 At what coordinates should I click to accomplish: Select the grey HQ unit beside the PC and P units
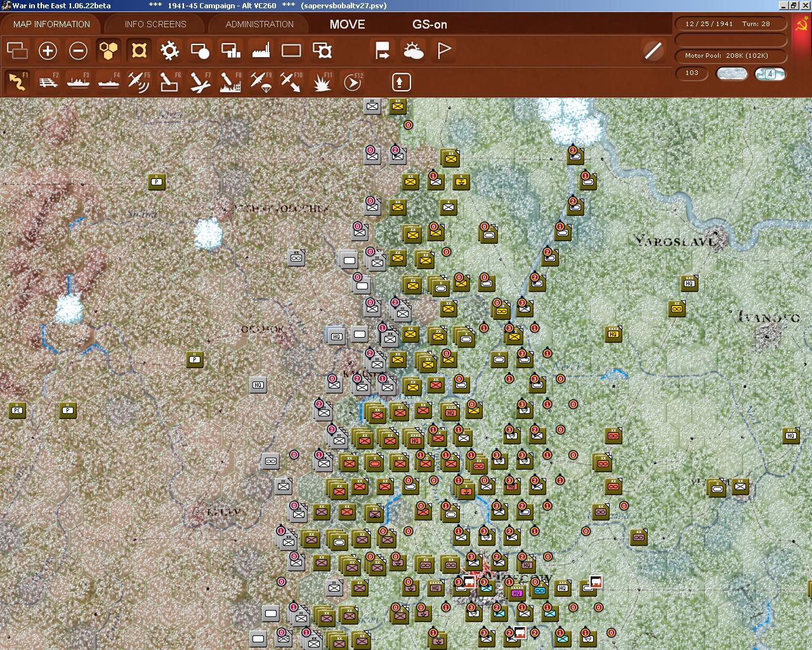pyautogui.click(x=258, y=385)
